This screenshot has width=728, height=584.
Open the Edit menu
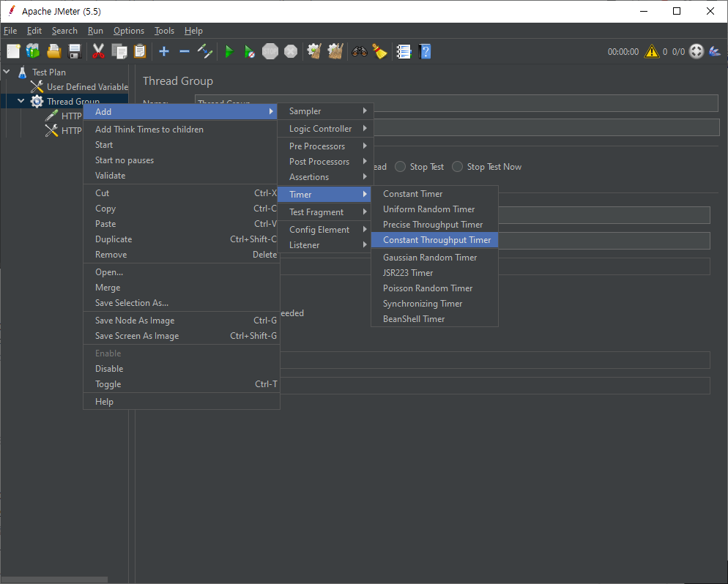pyautogui.click(x=34, y=31)
